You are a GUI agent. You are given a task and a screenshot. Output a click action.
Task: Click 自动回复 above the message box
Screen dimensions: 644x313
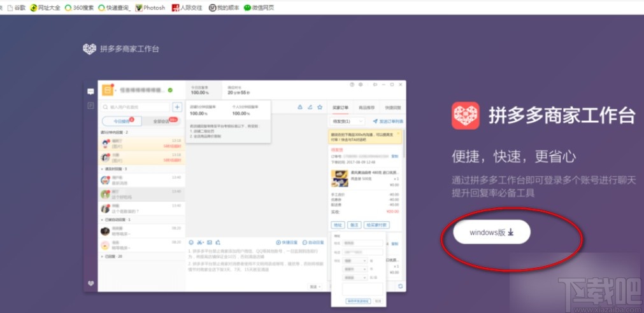(x=313, y=242)
